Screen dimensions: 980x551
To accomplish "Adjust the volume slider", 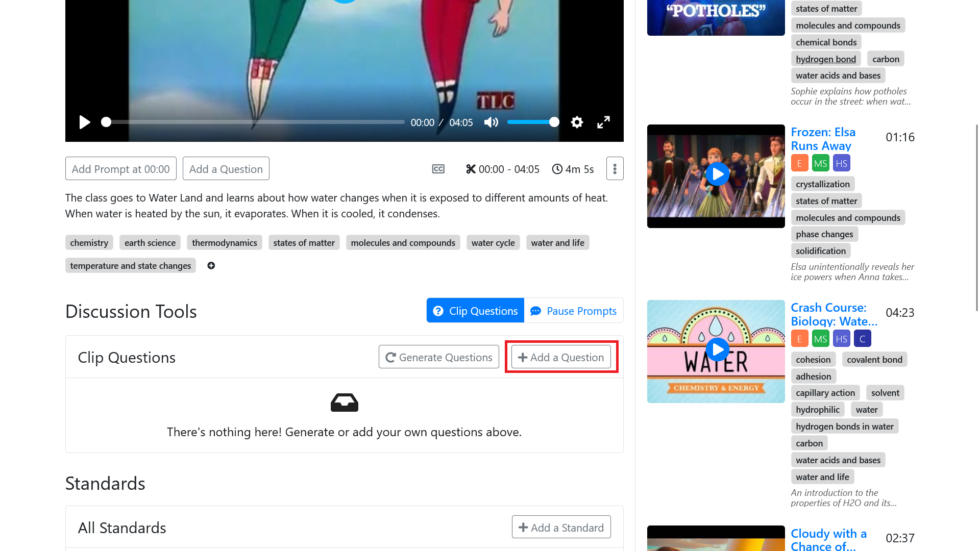I will [533, 122].
